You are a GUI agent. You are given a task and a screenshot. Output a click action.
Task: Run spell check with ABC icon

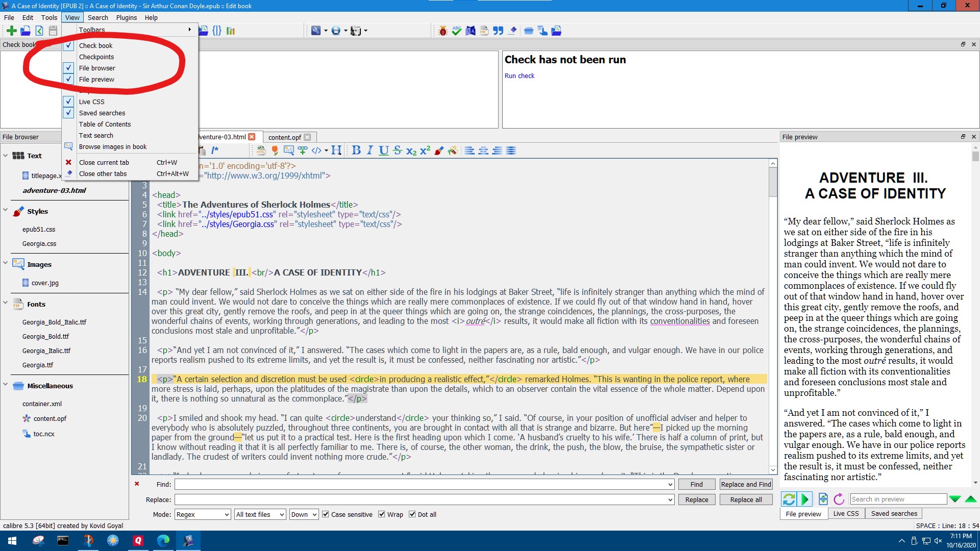point(457,31)
